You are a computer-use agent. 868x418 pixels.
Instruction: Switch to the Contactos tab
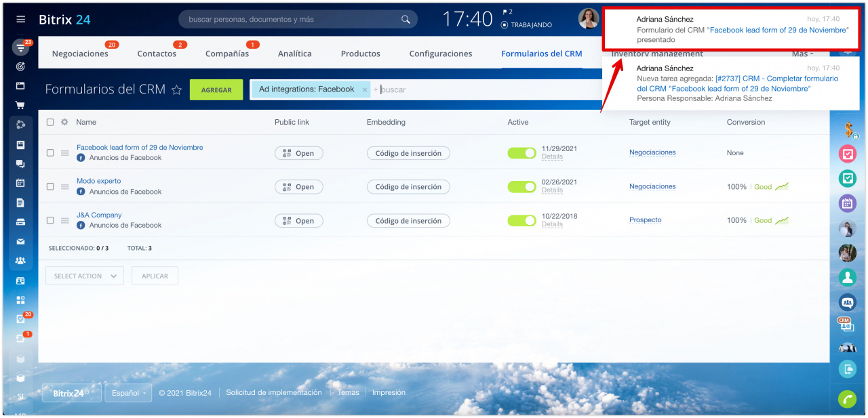[157, 54]
